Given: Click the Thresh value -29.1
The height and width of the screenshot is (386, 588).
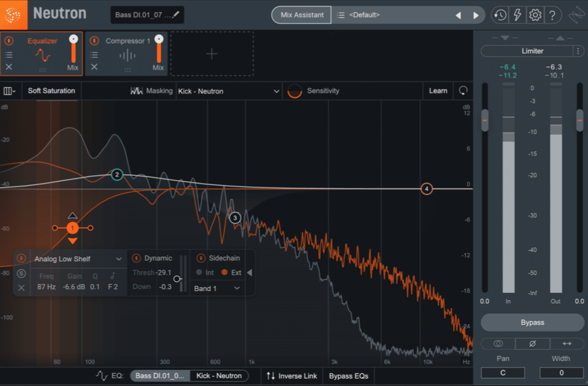Looking at the screenshot, I should (x=164, y=272).
